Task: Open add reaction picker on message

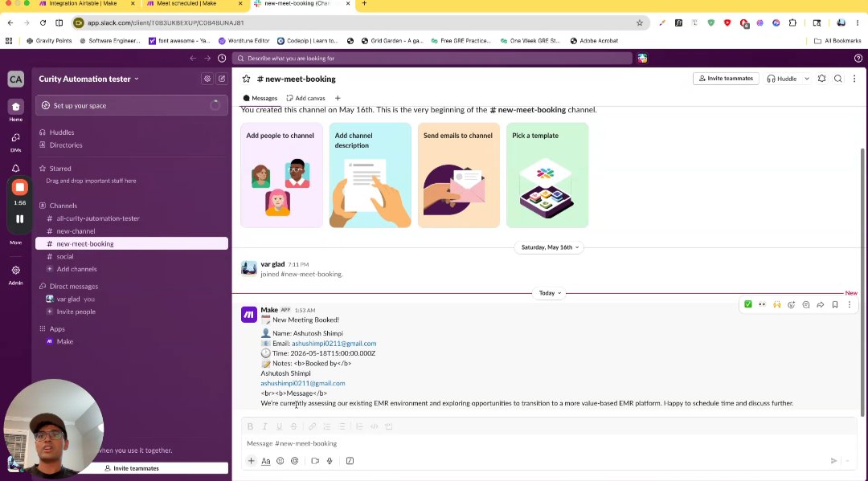Action: pos(791,304)
